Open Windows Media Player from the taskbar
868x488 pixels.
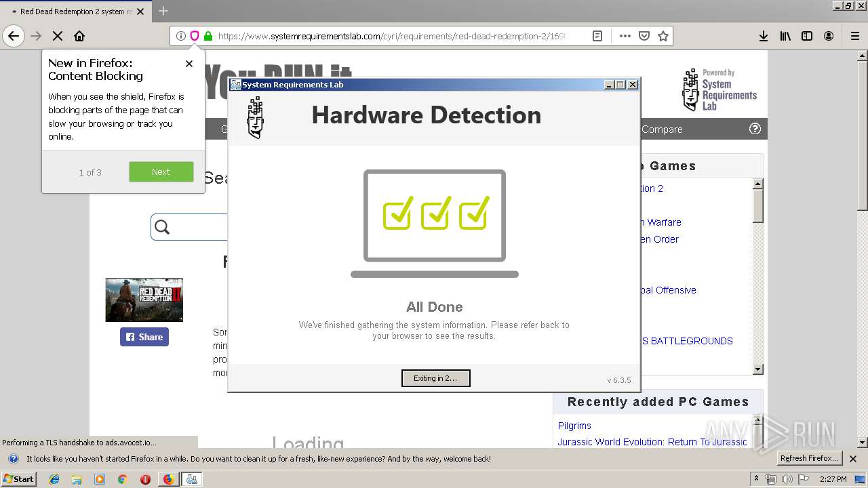tap(100, 479)
